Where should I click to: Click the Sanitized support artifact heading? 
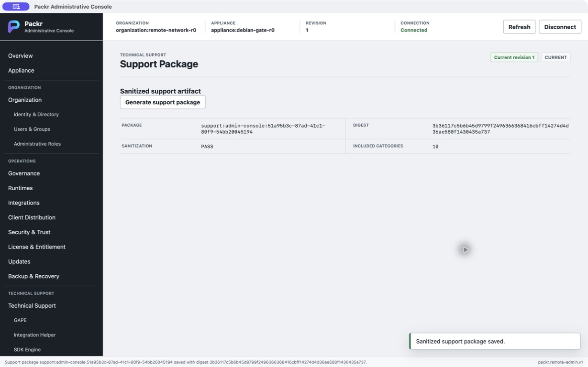160,91
